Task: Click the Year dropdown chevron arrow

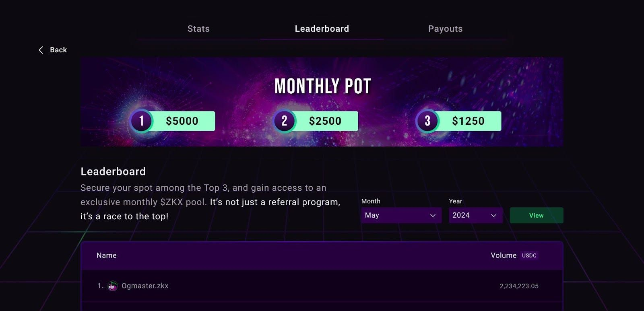Action: point(493,216)
